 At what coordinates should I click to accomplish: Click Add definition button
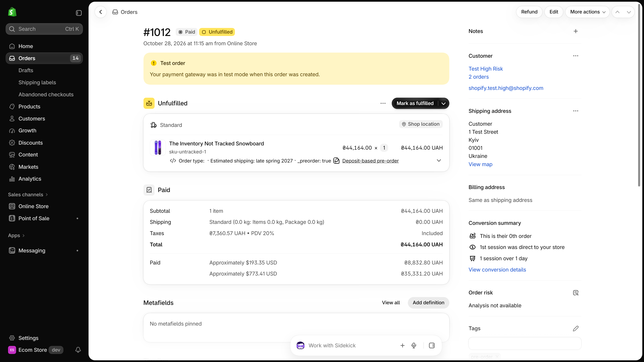click(x=428, y=302)
